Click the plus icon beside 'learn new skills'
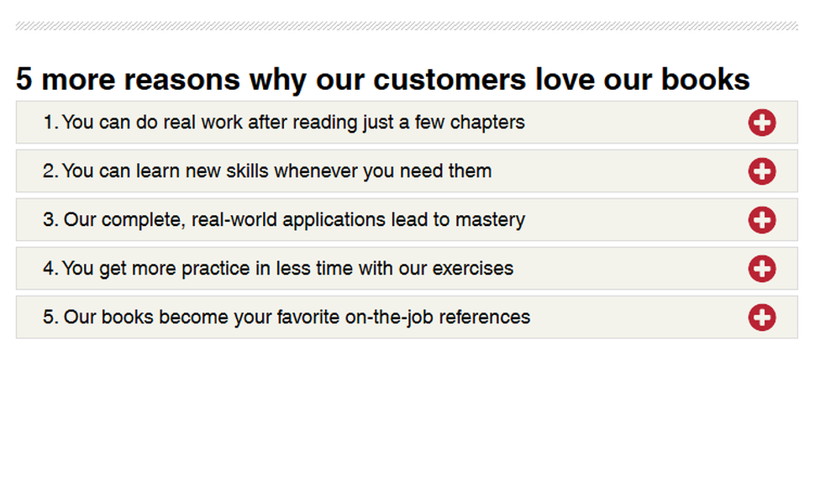 (x=761, y=171)
